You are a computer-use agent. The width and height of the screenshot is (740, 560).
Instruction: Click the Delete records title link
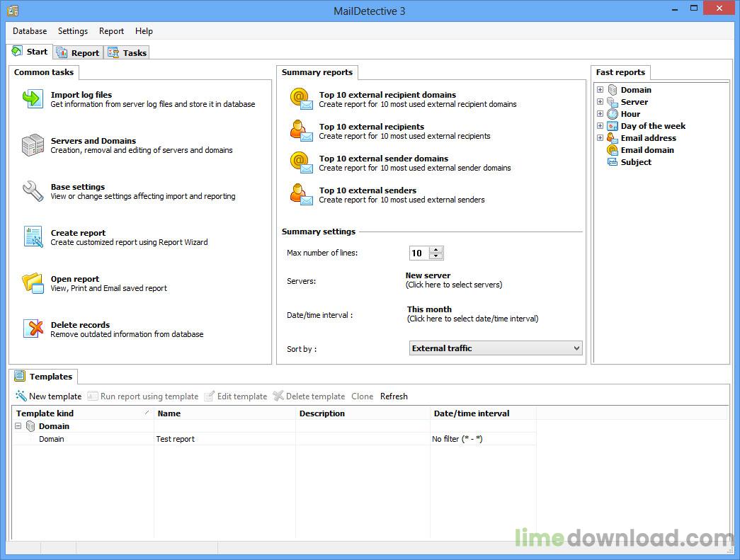[x=80, y=325]
